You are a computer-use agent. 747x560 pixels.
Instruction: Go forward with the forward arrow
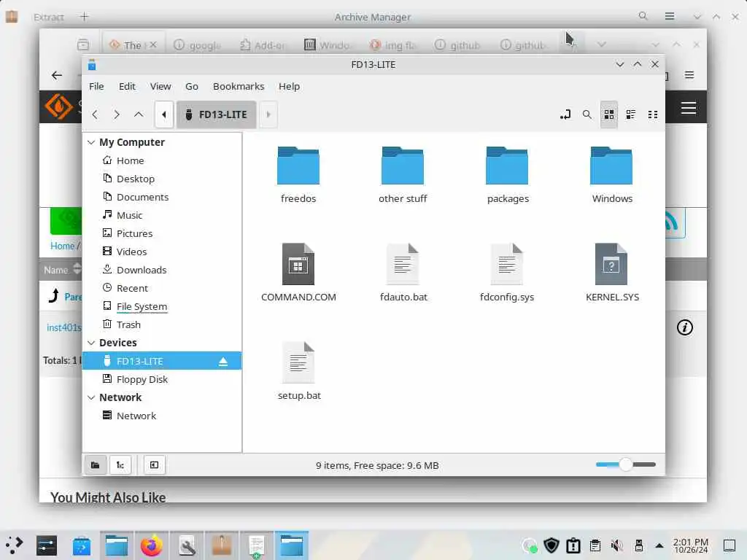[x=117, y=114]
